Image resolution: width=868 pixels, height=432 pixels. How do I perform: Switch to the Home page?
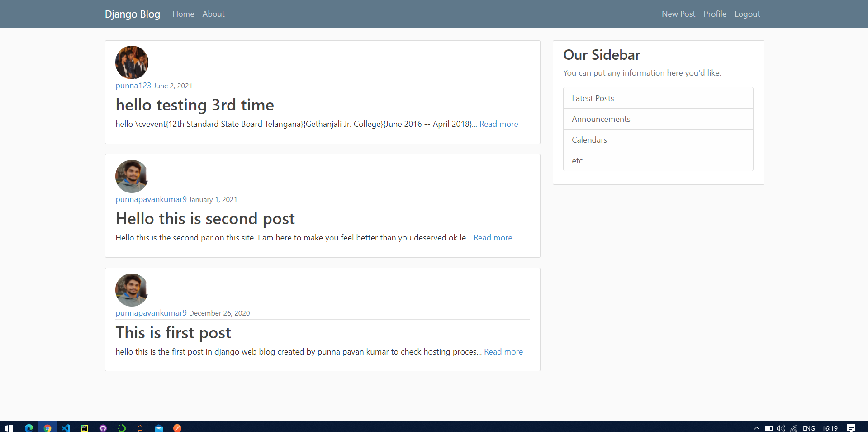coord(183,14)
